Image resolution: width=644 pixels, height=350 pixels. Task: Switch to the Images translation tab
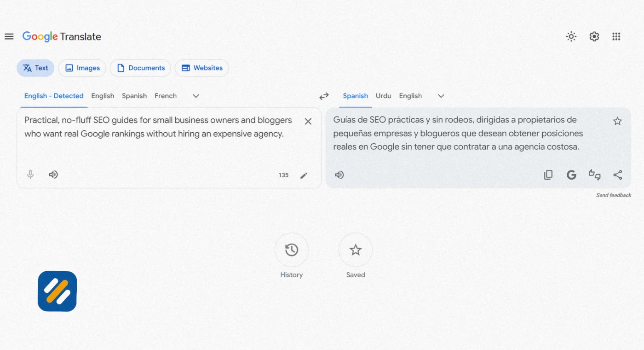[82, 68]
